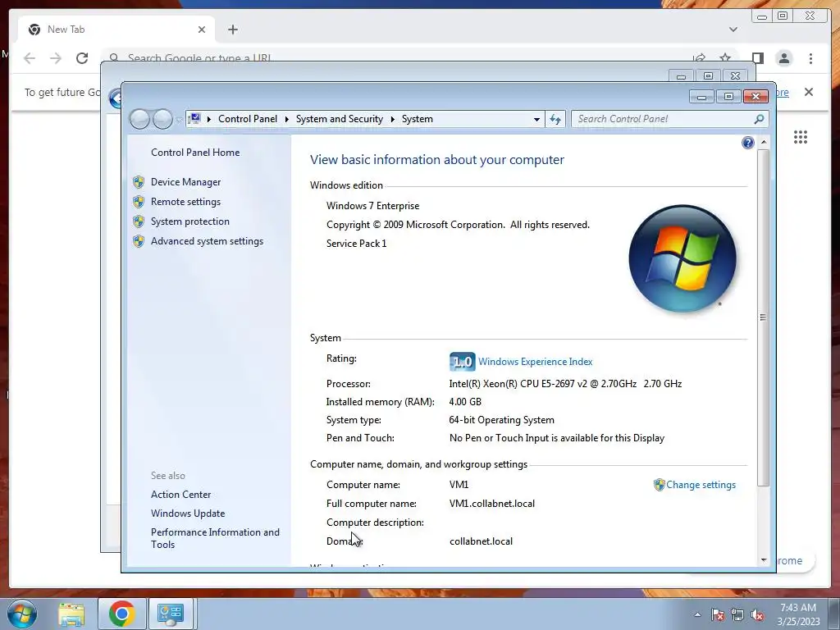Open the address bar history dropdown
The image size is (840, 630).
(x=536, y=119)
